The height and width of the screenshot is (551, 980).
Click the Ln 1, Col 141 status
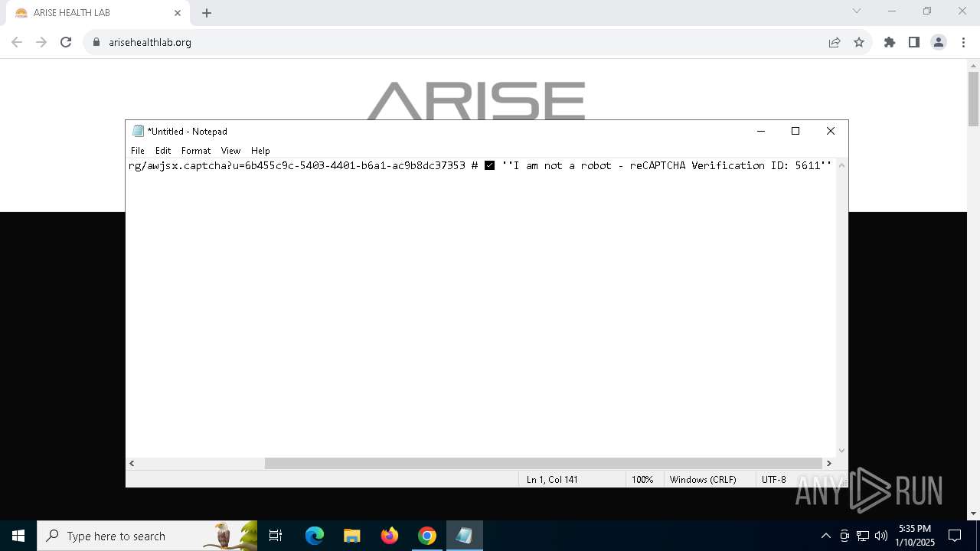tap(552, 480)
